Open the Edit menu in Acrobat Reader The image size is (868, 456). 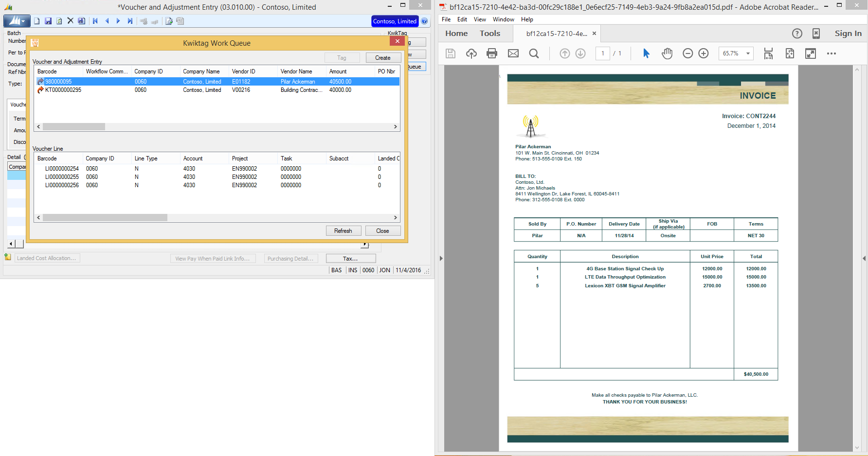point(462,19)
